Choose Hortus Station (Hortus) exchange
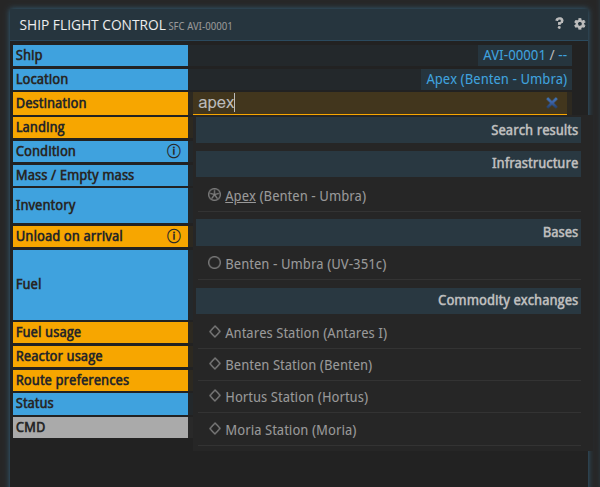Screen dimensions: 600x487 (x=296, y=397)
